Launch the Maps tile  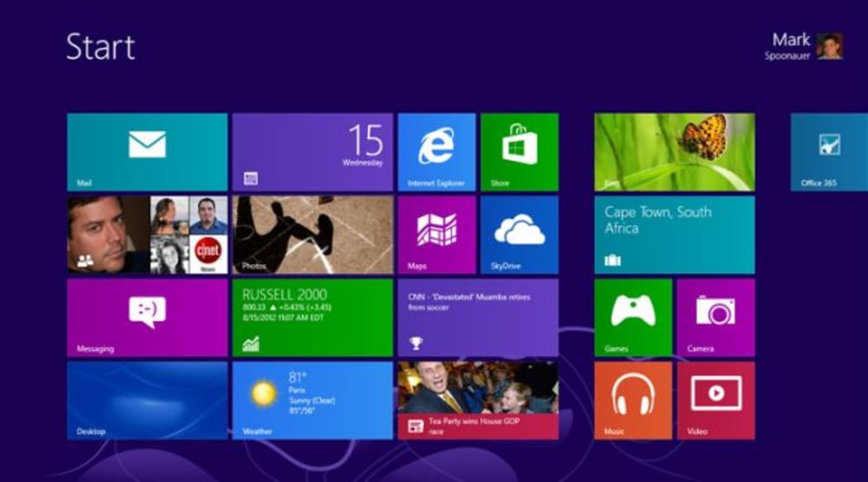[437, 234]
